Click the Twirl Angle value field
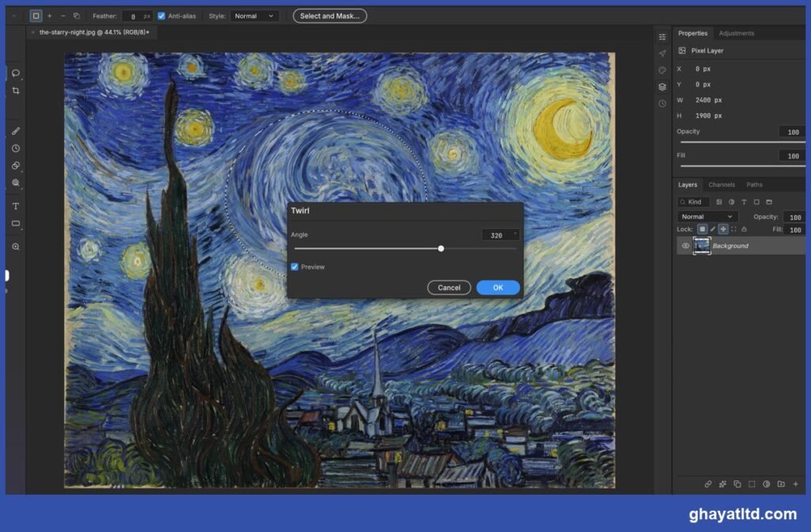Screen dimensions: 811x532 click(500, 235)
